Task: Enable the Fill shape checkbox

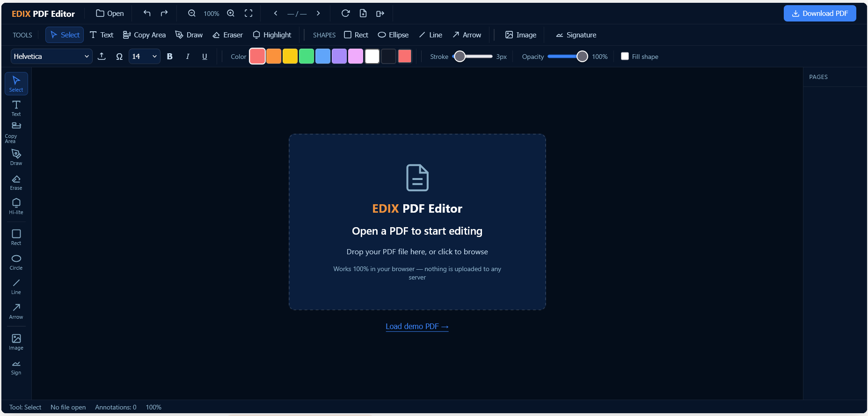Action: [x=625, y=56]
